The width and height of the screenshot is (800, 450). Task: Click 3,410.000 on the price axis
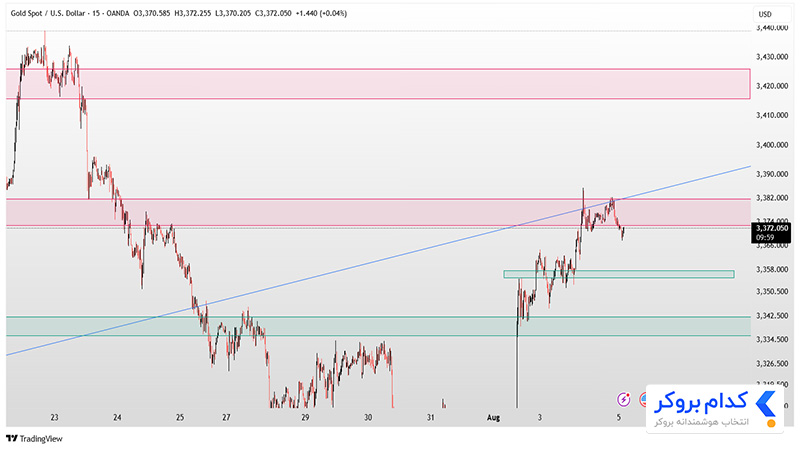[772, 115]
